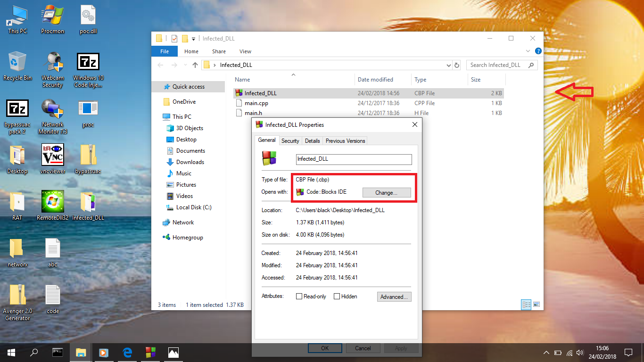
Task: Refresh the Infected_DLL folder view
Action: pos(456,65)
